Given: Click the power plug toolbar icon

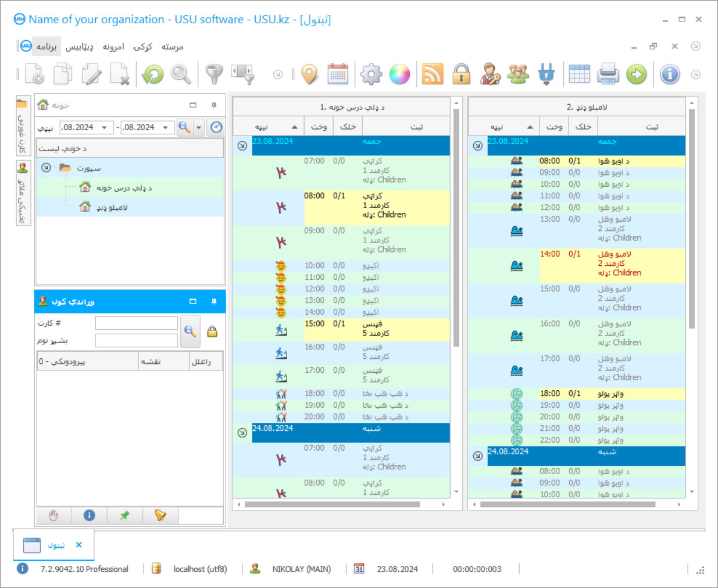Looking at the screenshot, I should (546, 74).
